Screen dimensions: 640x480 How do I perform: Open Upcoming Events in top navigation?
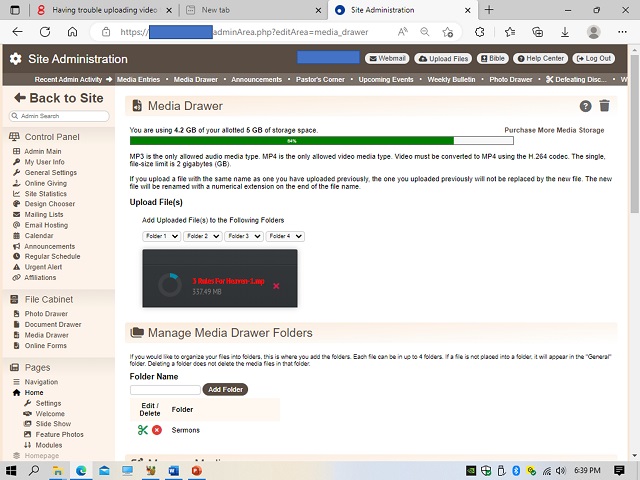pos(386,80)
